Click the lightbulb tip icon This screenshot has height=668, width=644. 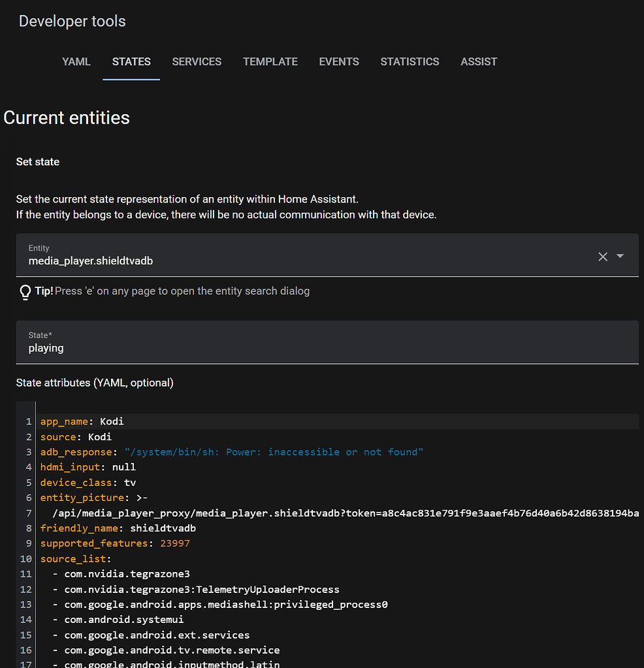point(25,292)
